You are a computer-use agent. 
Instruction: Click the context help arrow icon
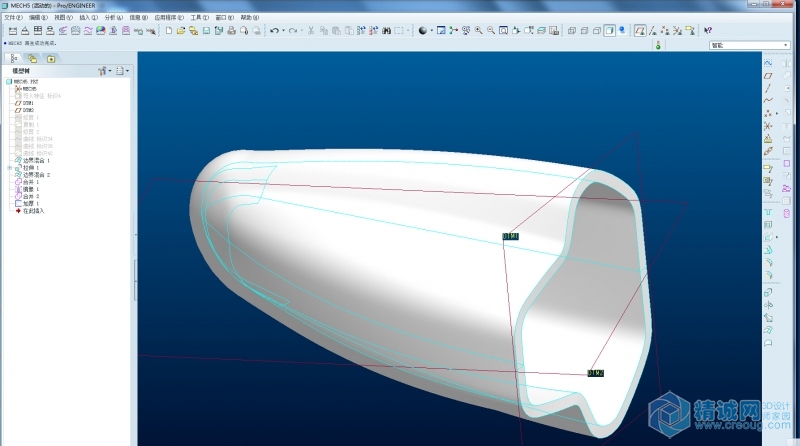tap(708, 31)
